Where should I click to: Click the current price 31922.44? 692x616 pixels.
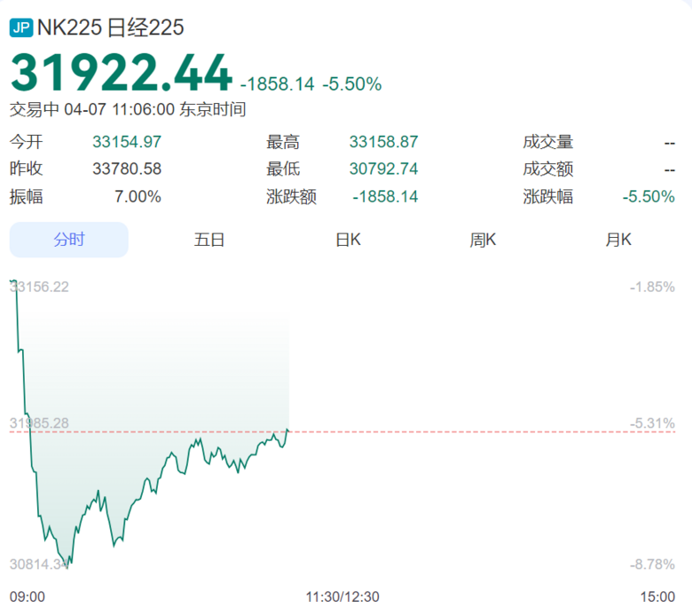122,73
